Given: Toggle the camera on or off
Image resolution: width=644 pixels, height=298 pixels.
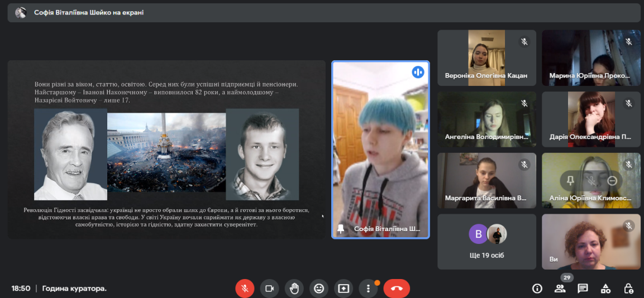Looking at the screenshot, I should tap(269, 289).
